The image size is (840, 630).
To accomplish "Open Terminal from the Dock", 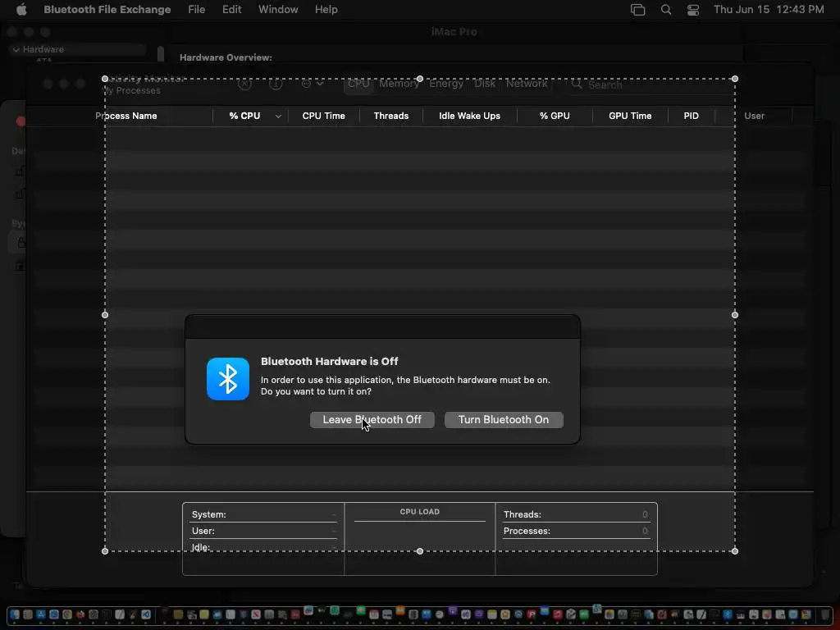I will [107, 614].
